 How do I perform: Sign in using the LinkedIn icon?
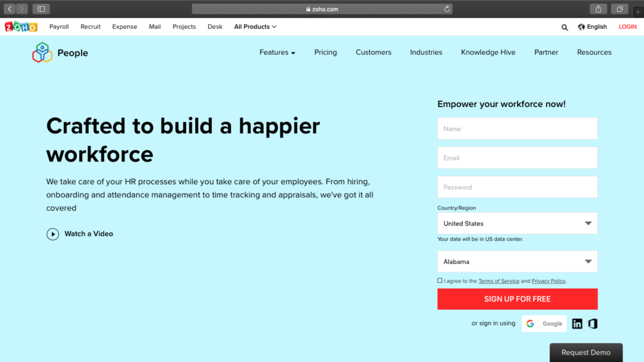577,324
